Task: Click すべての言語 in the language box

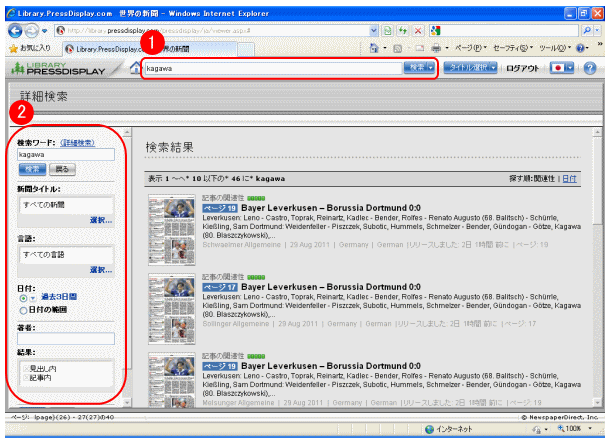Action: click(x=44, y=255)
